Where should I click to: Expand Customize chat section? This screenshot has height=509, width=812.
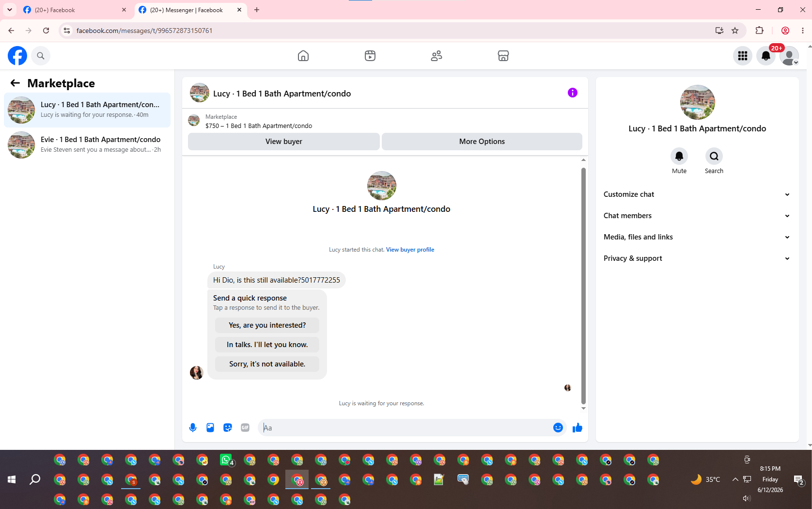[x=697, y=194]
